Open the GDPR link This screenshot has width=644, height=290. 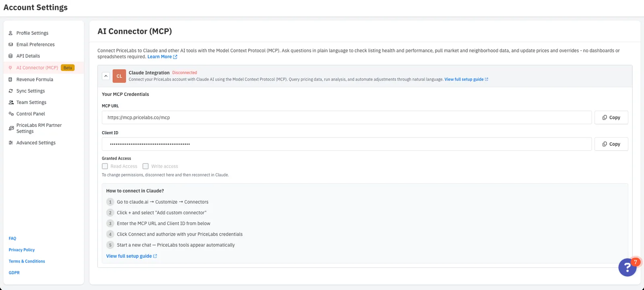tap(14, 273)
